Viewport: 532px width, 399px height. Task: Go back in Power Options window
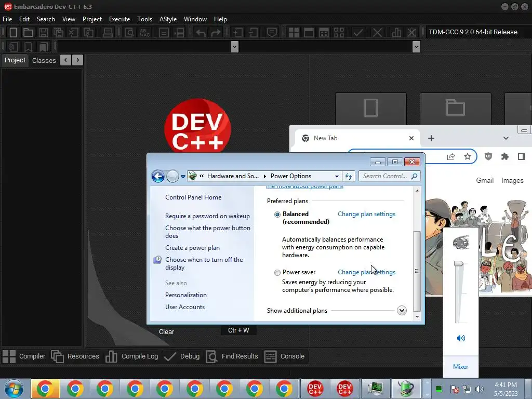pos(158,176)
